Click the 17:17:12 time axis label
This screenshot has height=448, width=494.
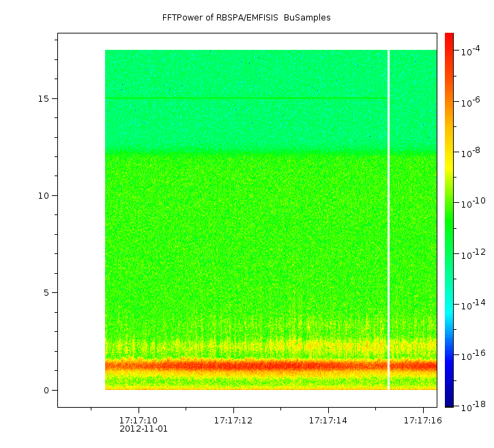tap(233, 421)
